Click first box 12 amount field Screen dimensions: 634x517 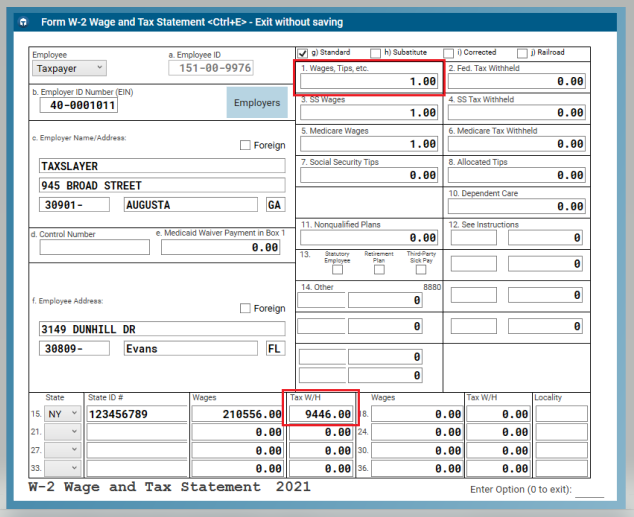tap(545, 237)
